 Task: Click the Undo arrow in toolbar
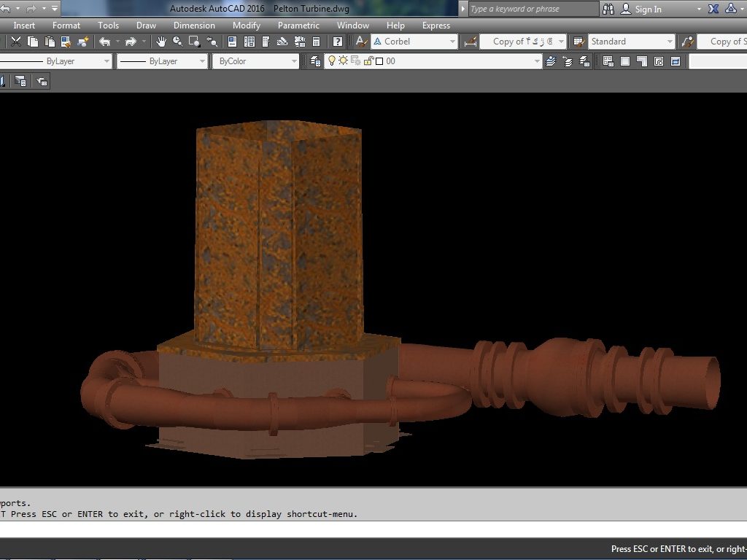104,42
